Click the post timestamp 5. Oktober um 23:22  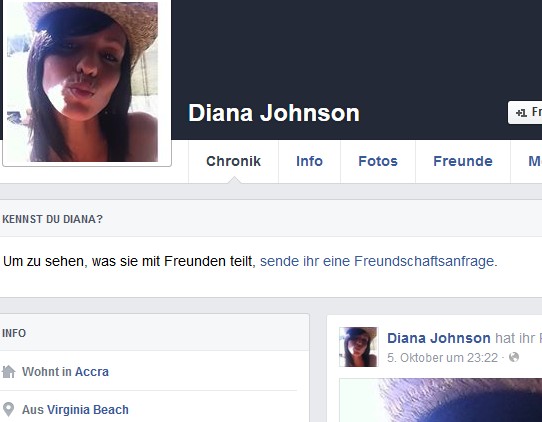point(442,357)
